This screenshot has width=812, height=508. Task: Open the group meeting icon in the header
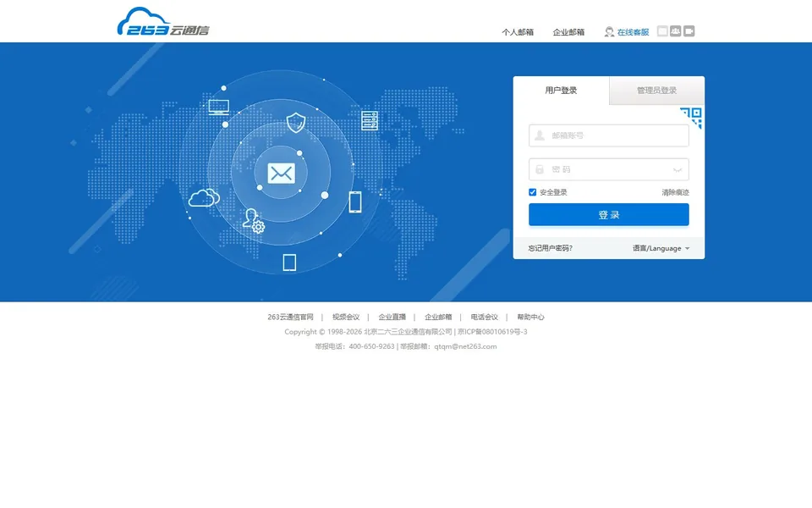tap(675, 31)
